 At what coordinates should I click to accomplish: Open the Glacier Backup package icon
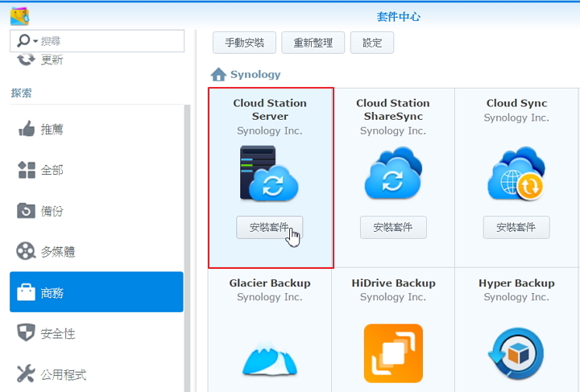point(269,355)
